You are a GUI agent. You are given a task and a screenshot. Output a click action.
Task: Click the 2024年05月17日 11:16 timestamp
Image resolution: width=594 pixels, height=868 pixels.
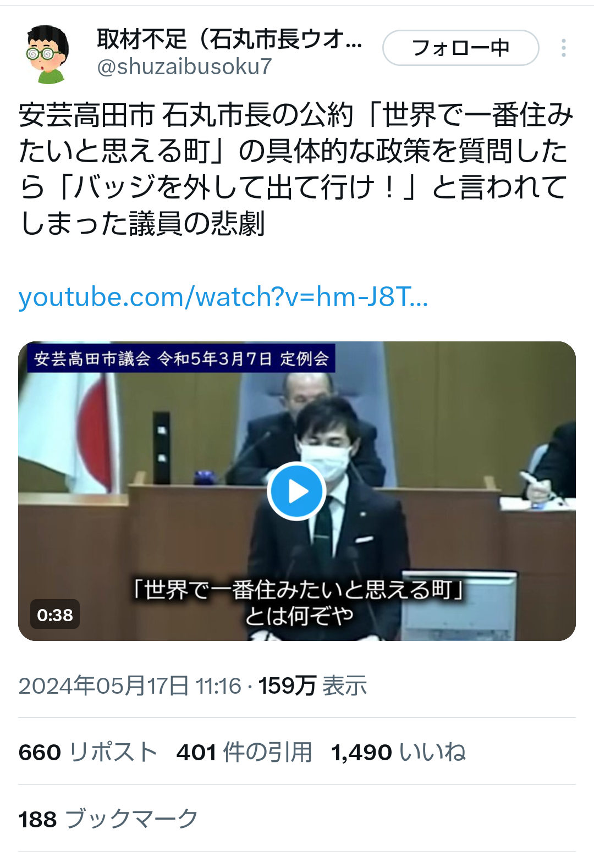pos(130,685)
